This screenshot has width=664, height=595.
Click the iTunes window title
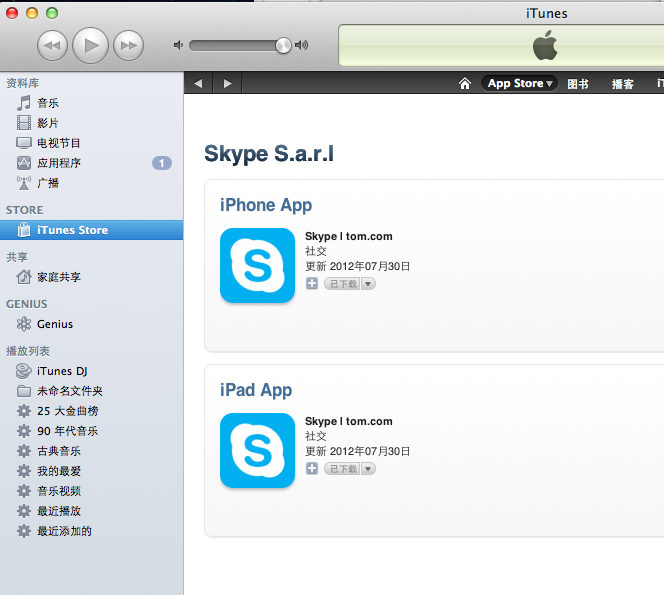[547, 14]
